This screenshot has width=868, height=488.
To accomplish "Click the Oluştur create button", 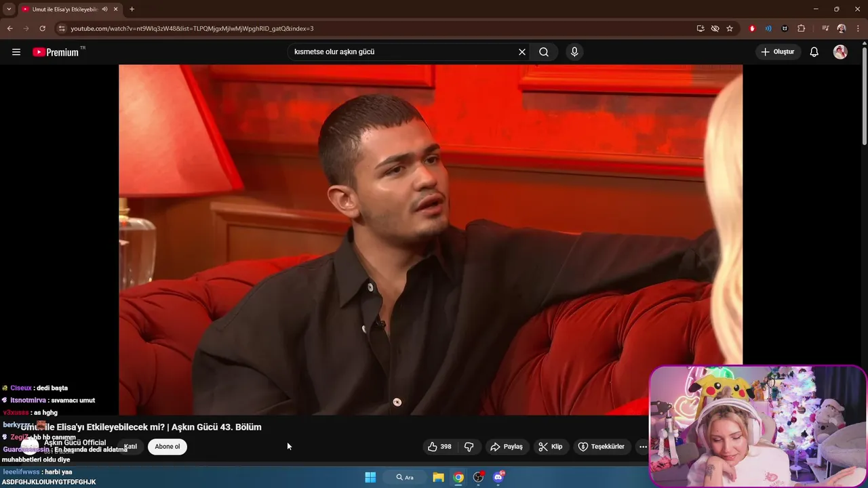I will 778,52.
